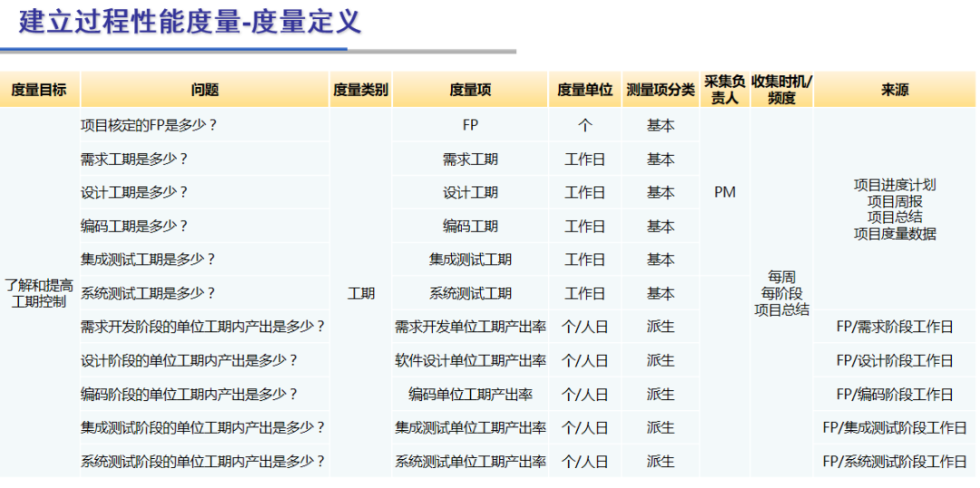Click the 需求工期 metric item cell
The height and width of the screenshot is (488, 980).
coord(470,159)
